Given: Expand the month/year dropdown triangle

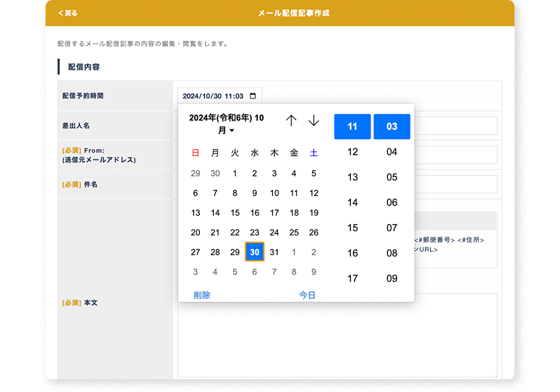Looking at the screenshot, I should click(232, 131).
